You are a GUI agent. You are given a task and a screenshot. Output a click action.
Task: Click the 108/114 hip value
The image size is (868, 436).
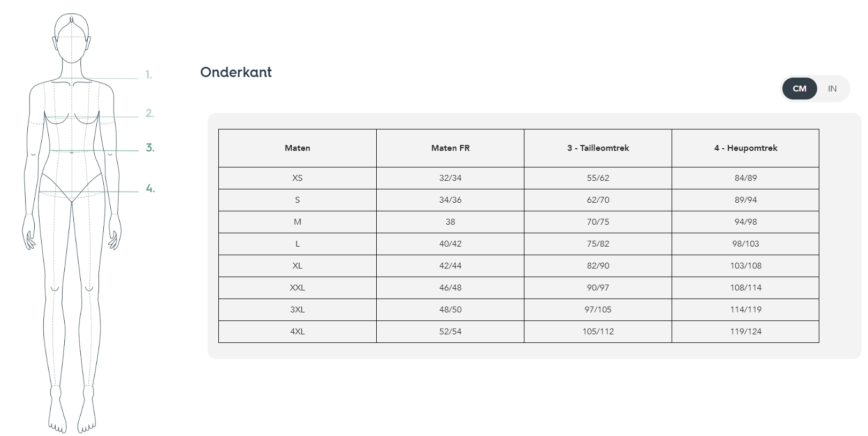click(745, 288)
